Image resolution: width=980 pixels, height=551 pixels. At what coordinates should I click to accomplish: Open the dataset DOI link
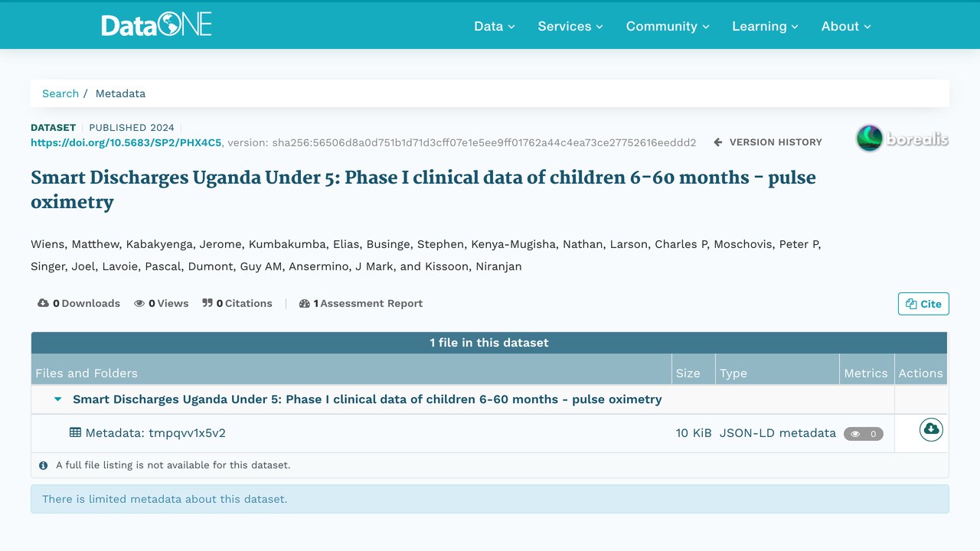[126, 142]
